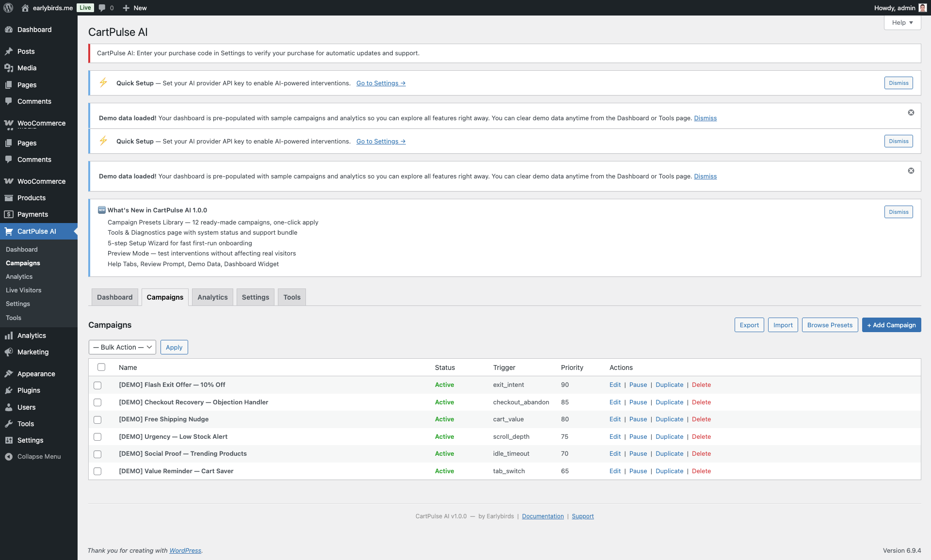Click the comments bubble icon in admin bar
This screenshot has height=560, width=931.
click(102, 8)
